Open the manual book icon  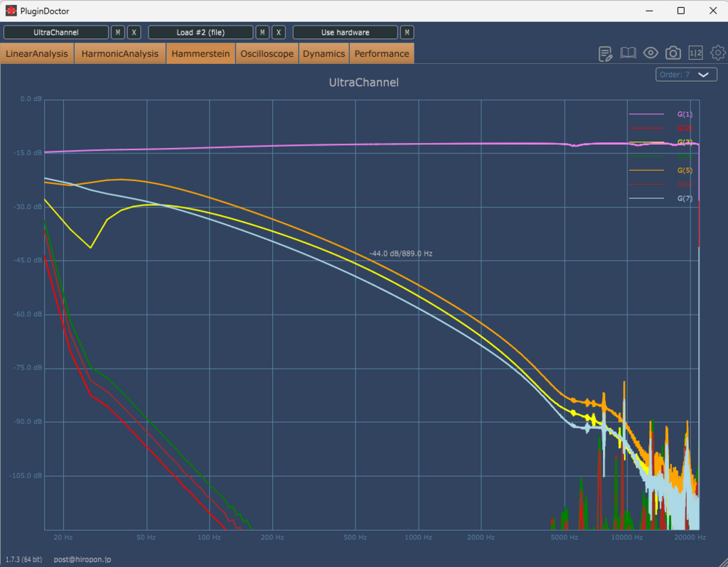pyautogui.click(x=628, y=53)
